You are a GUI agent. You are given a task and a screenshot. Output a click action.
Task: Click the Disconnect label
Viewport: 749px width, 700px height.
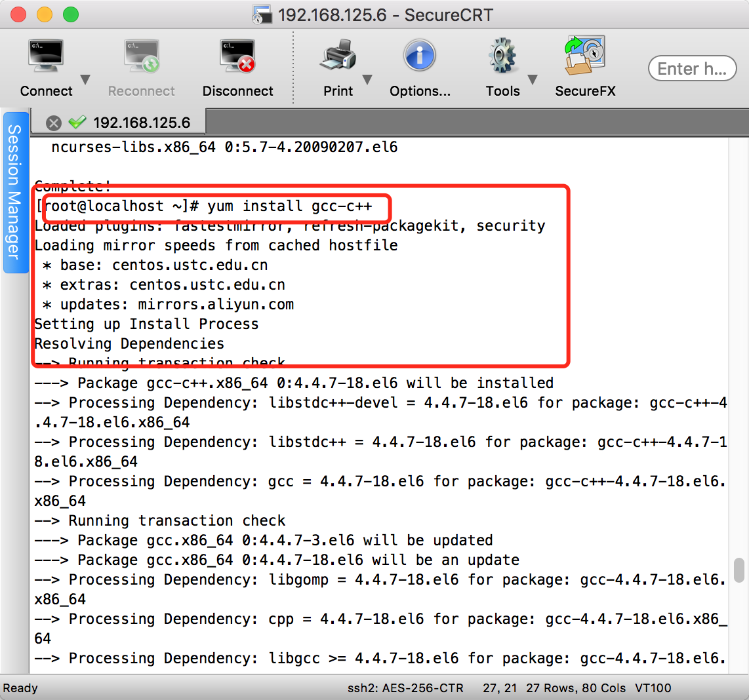click(x=238, y=91)
